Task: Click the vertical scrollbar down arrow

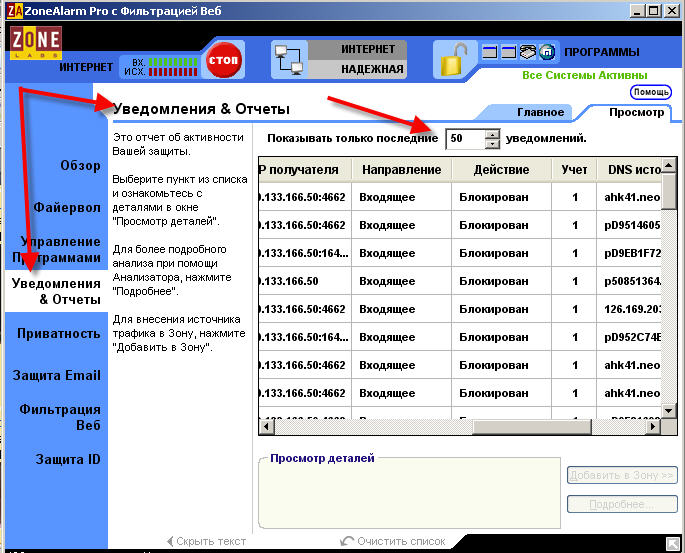Action: (x=668, y=410)
